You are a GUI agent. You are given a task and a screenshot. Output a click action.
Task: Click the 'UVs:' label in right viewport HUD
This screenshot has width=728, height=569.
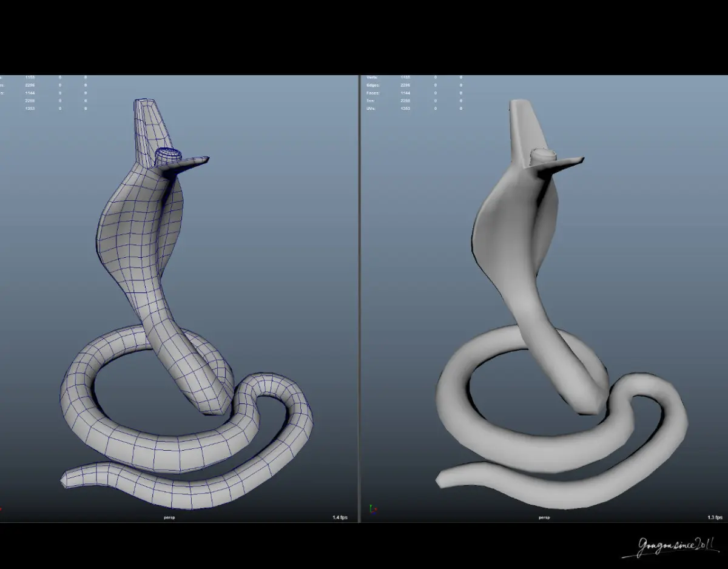(x=372, y=108)
